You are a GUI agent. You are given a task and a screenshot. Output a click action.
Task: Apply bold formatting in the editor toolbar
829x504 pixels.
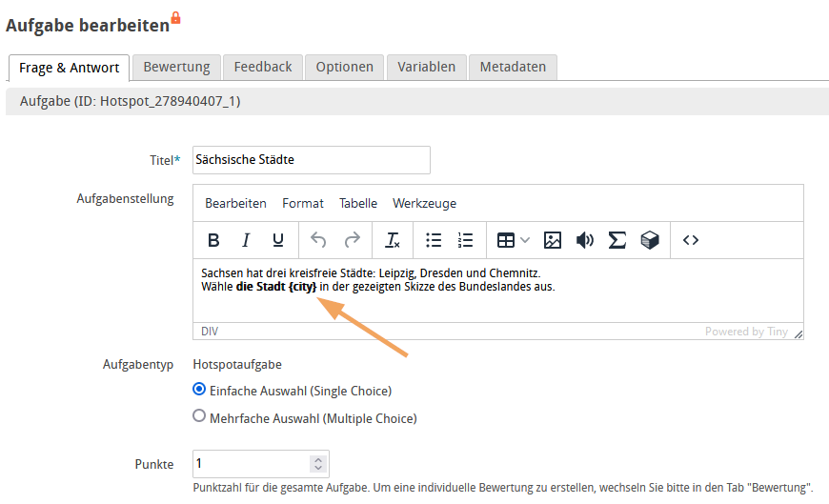coord(213,240)
